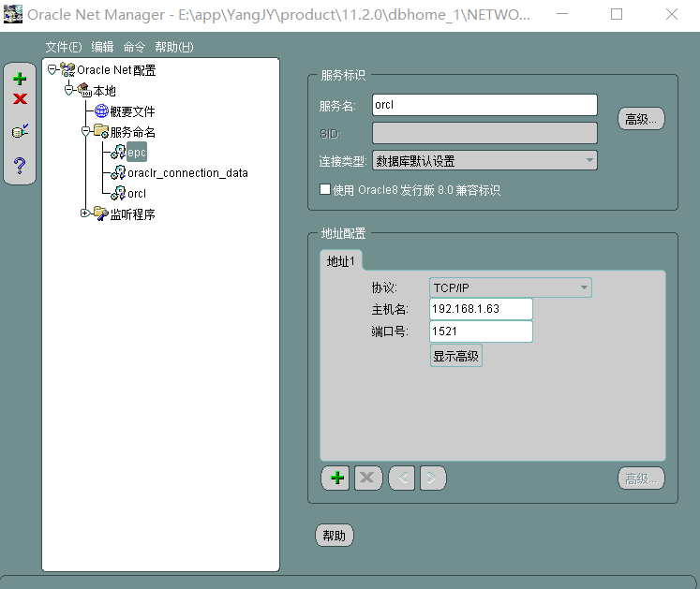Select the orcl service node in tree
The height and width of the screenshot is (589, 700).
pos(137,194)
